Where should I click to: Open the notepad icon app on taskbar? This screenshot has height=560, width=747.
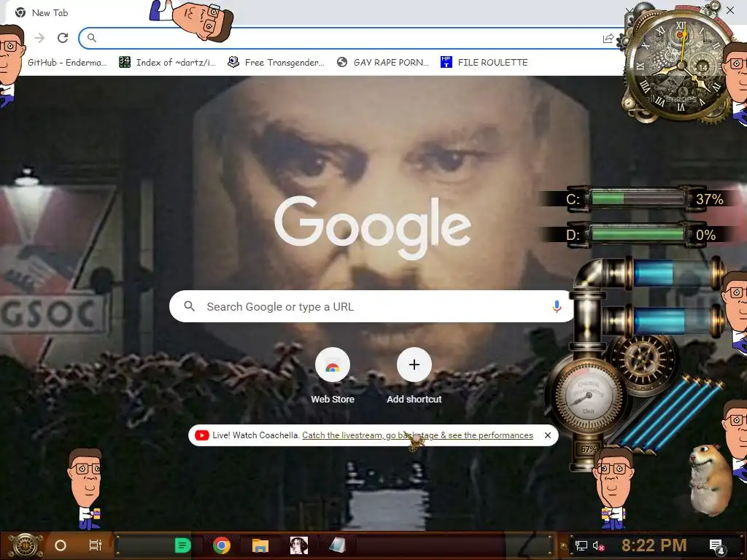click(x=337, y=545)
